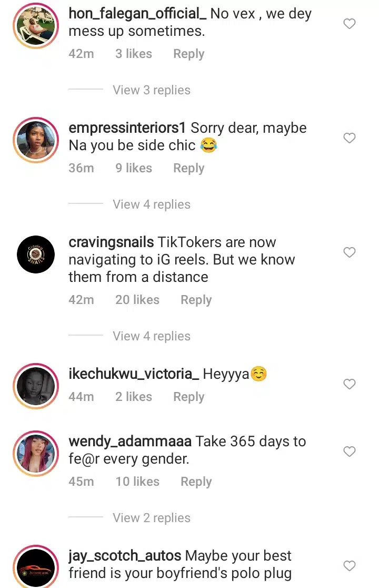Tap the cravingsnails logo avatar
Viewport: 379px width, 588px height.
[x=35, y=254]
